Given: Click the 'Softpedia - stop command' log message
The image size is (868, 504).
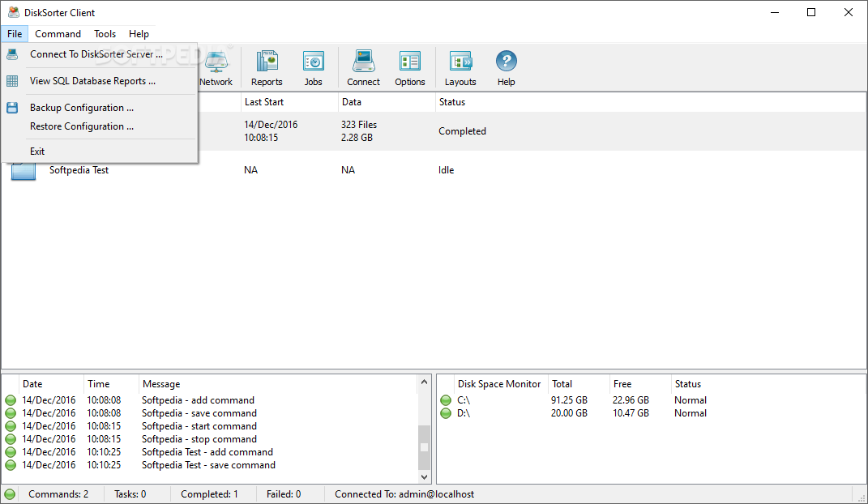Looking at the screenshot, I should tap(199, 439).
